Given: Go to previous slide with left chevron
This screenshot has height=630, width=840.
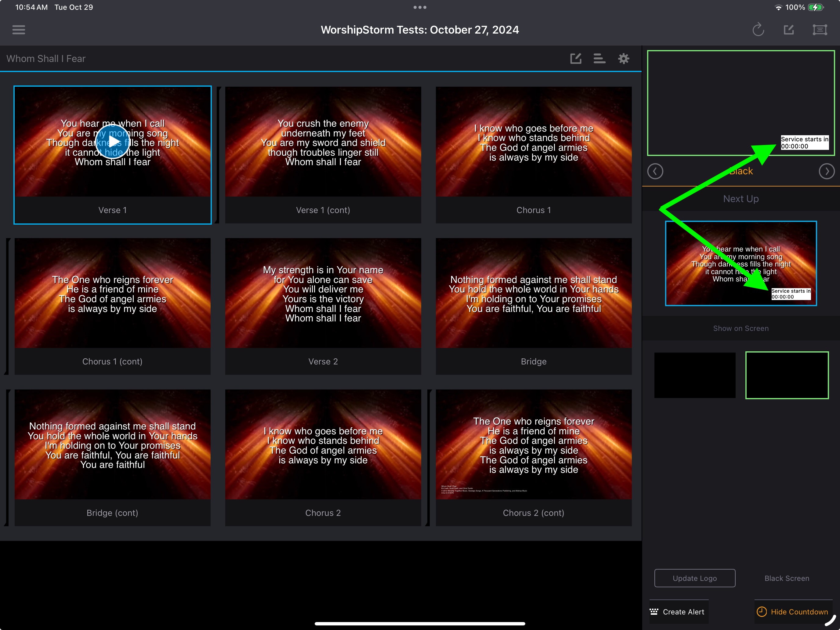Looking at the screenshot, I should 655,171.
